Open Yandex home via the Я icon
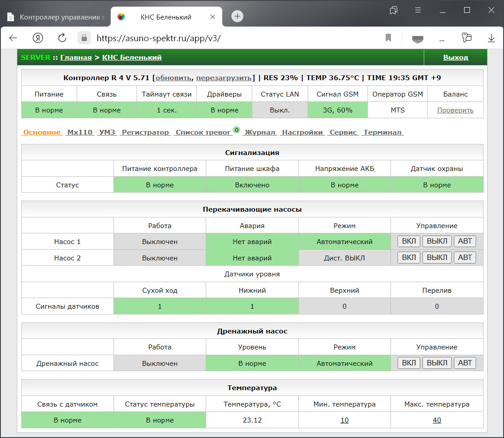The image size is (504, 438). [38, 38]
